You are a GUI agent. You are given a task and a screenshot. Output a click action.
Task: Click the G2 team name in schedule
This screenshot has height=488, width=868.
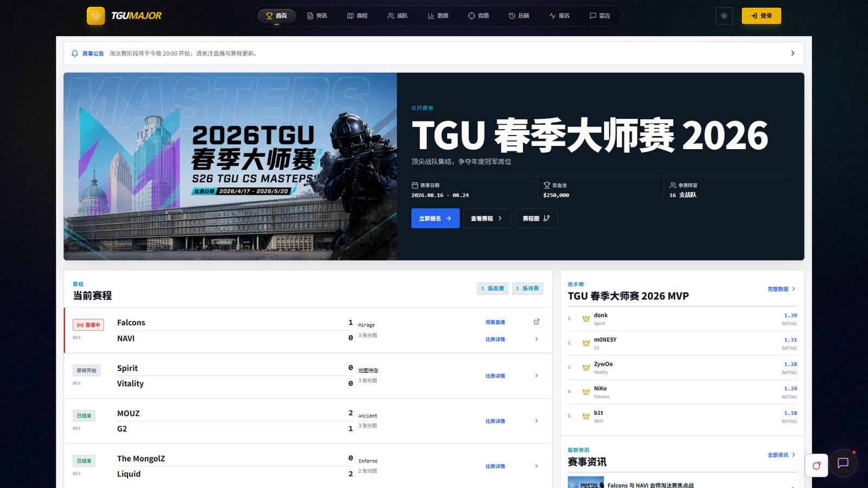122,429
